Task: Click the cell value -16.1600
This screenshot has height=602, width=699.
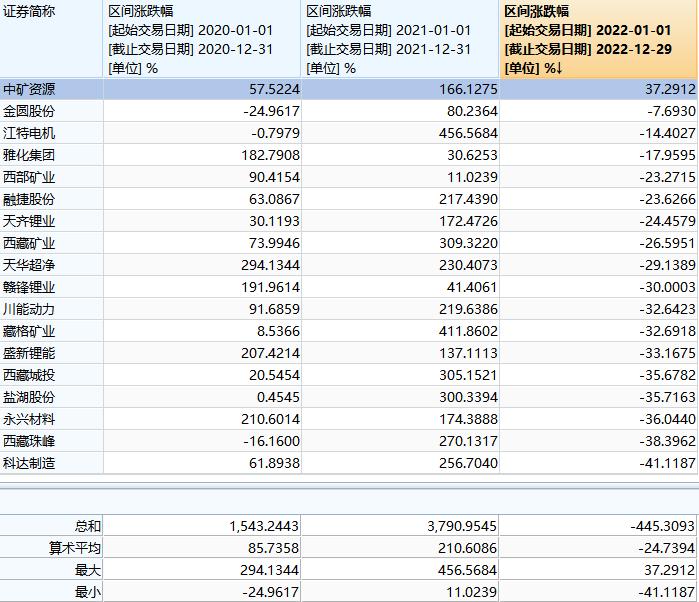Action: point(271,441)
